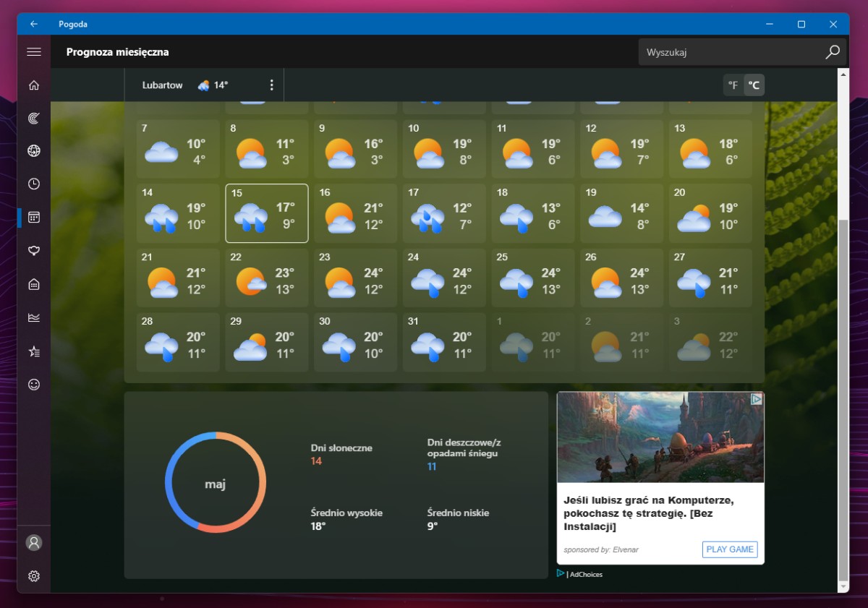Open the hourly forecast clock icon

[x=34, y=184]
